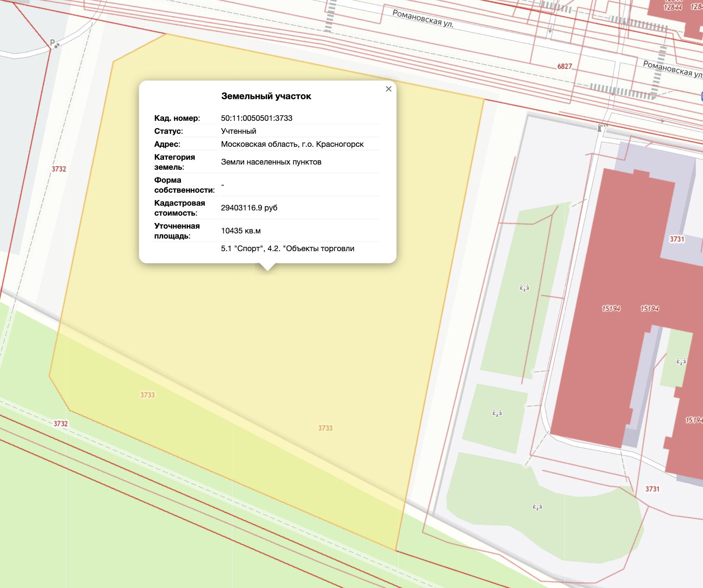Click the Кад. номер field label
Viewport: 703px width, 588px height.
pyautogui.click(x=177, y=118)
